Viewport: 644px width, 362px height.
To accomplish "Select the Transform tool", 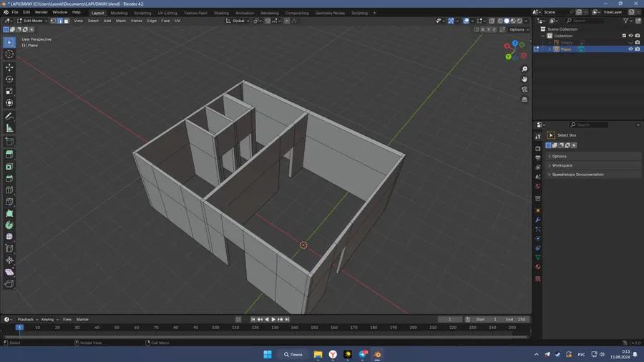I will tap(9, 103).
